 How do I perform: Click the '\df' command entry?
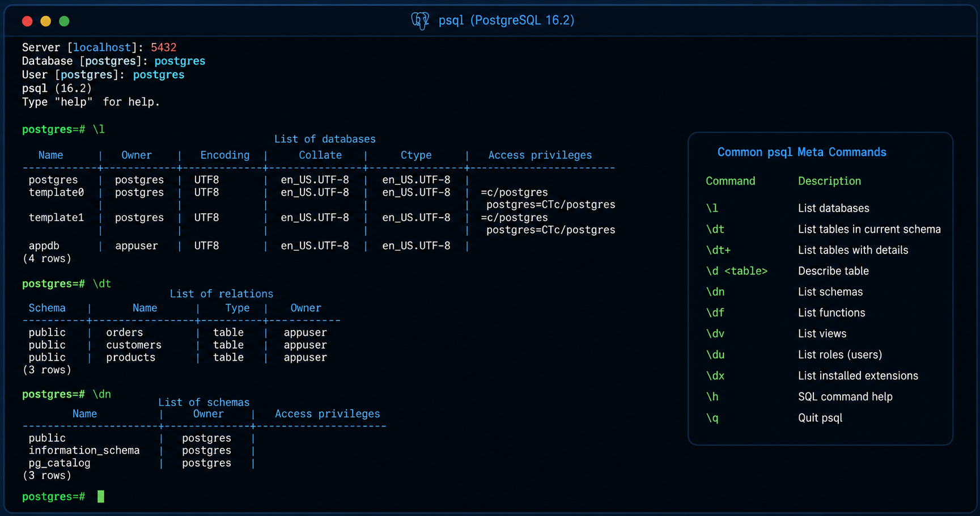(x=715, y=313)
